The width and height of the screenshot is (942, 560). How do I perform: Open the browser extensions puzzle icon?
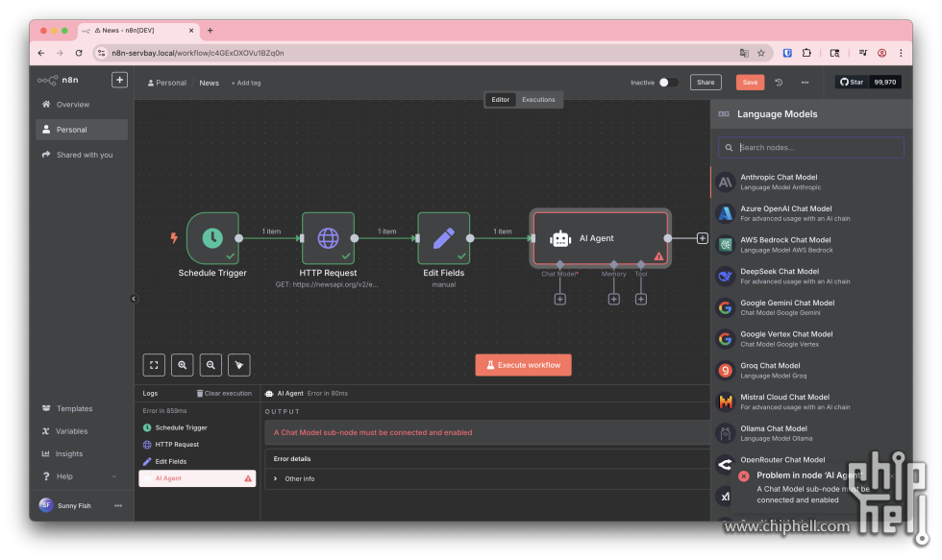pyautogui.click(x=806, y=53)
